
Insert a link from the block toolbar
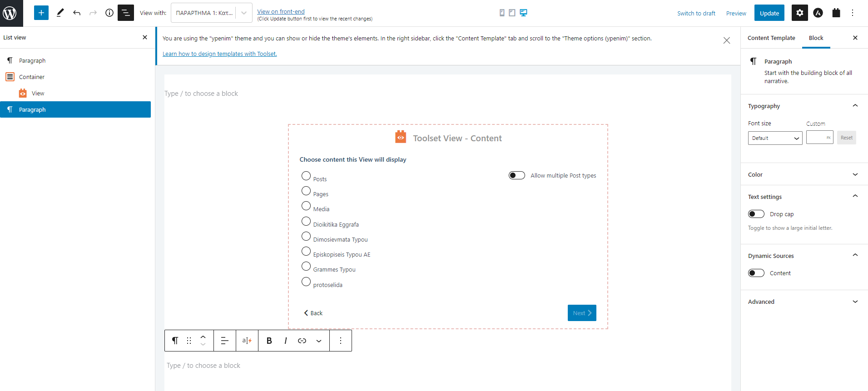(x=302, y=341)
